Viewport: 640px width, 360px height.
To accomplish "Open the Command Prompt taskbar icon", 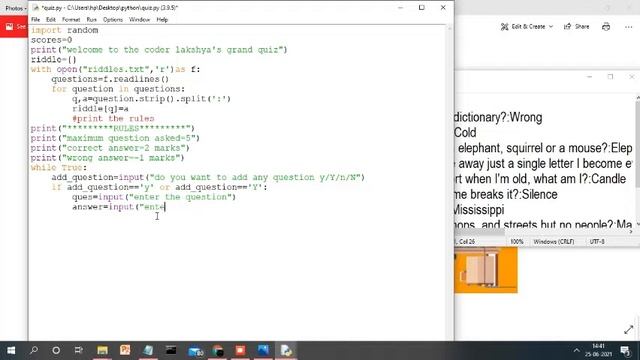I will [x=171, y=350].
